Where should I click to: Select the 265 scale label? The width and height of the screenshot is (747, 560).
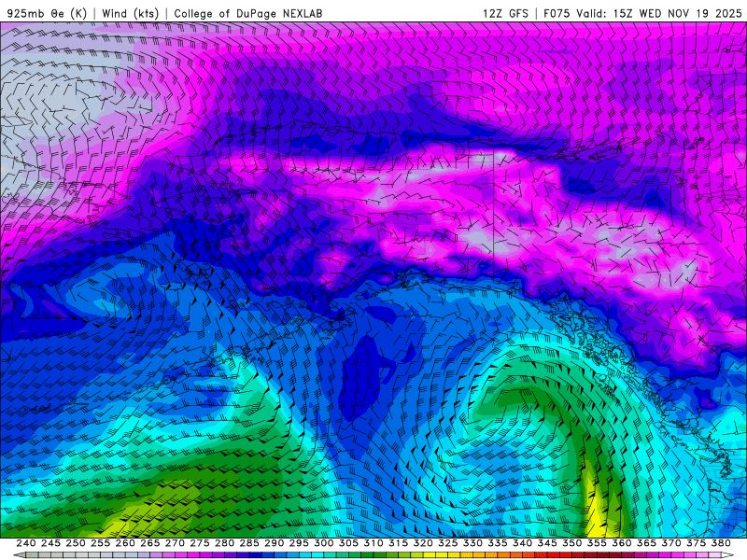[x=150, y=543]
